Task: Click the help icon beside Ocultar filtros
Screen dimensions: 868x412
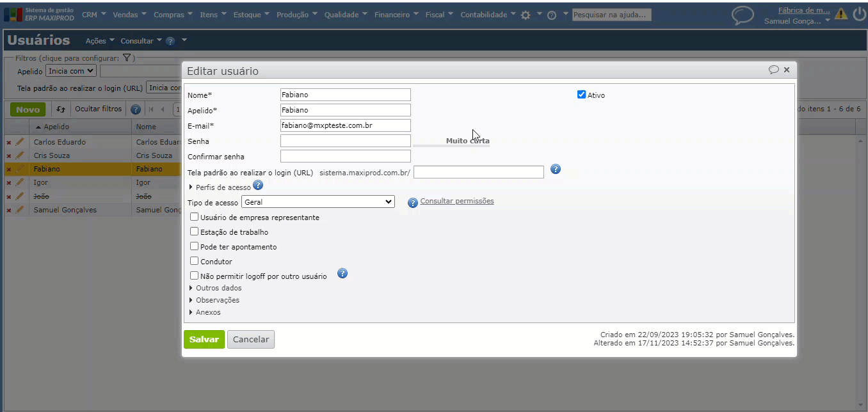Action: (x=136, y=109)
